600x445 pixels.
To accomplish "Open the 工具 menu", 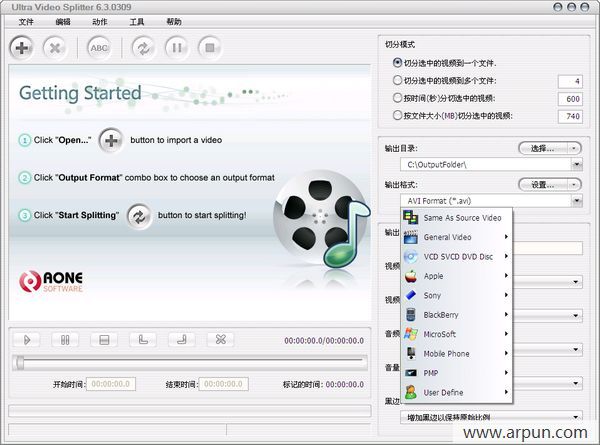I will click(x=137, y=22).
